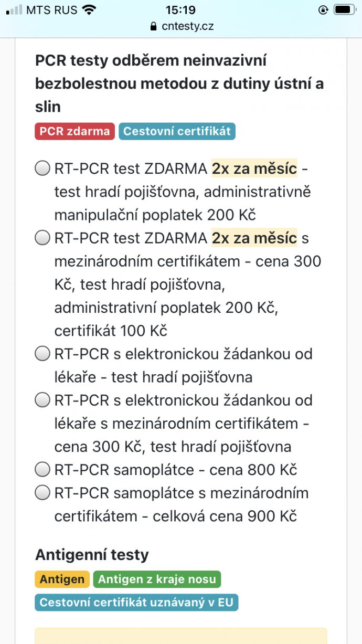
Task: Select free RT-PCR with international certificate
Action: [42, 238]
